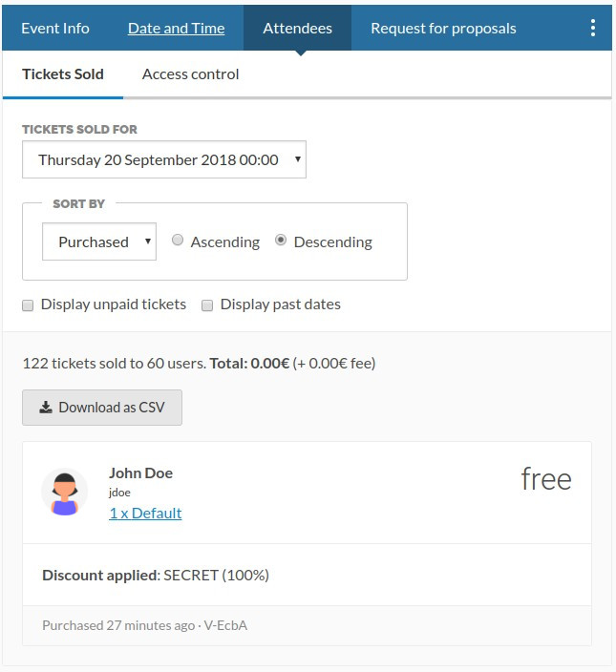
Task: Click arrow on the Thursday 20 September dropdown
Action: point(298,159)
